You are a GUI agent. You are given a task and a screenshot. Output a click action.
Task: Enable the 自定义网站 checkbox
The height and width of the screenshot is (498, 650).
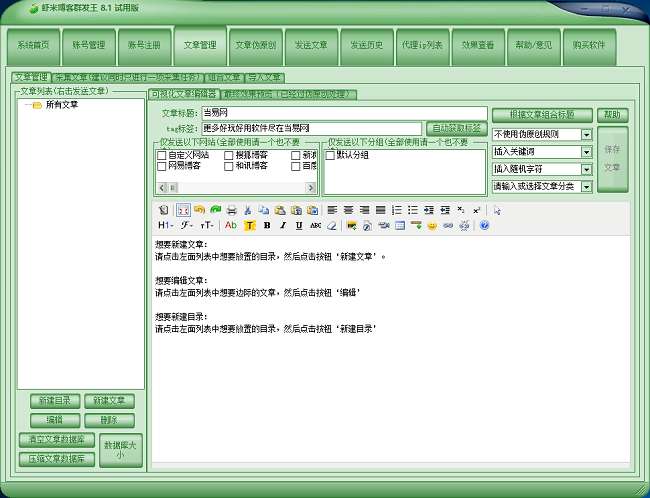tap(162, 155)
